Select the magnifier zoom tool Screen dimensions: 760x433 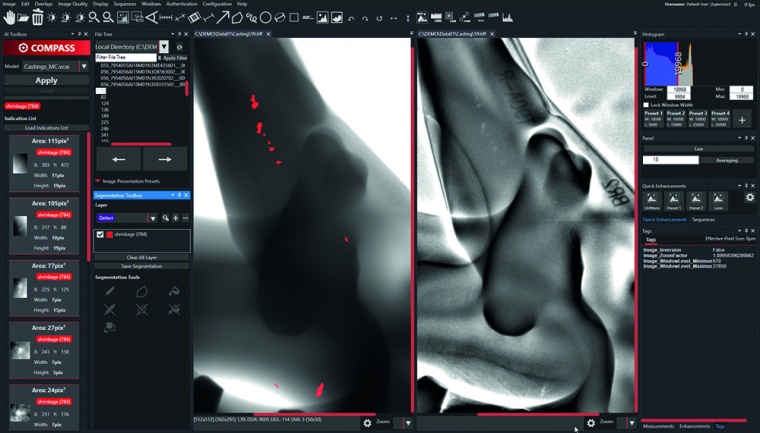93,17
